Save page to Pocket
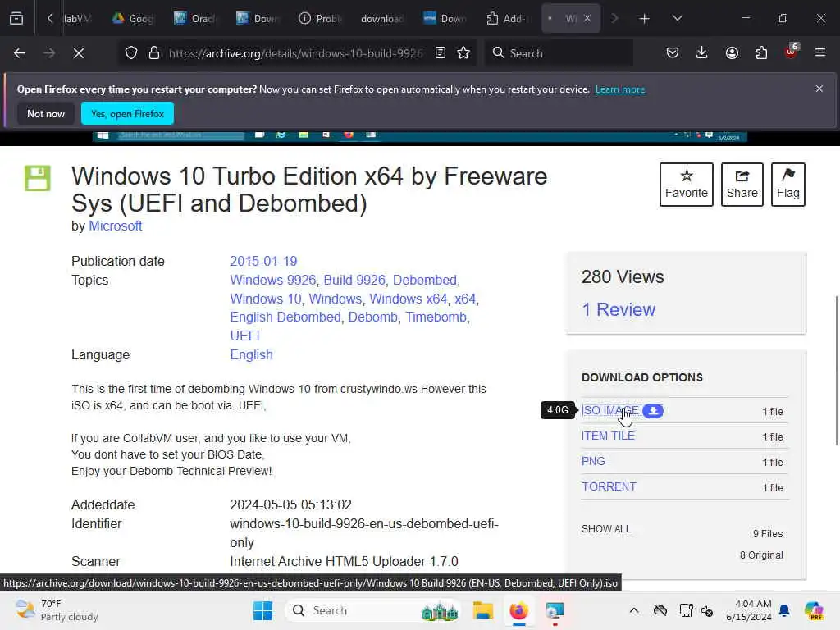 673,53
